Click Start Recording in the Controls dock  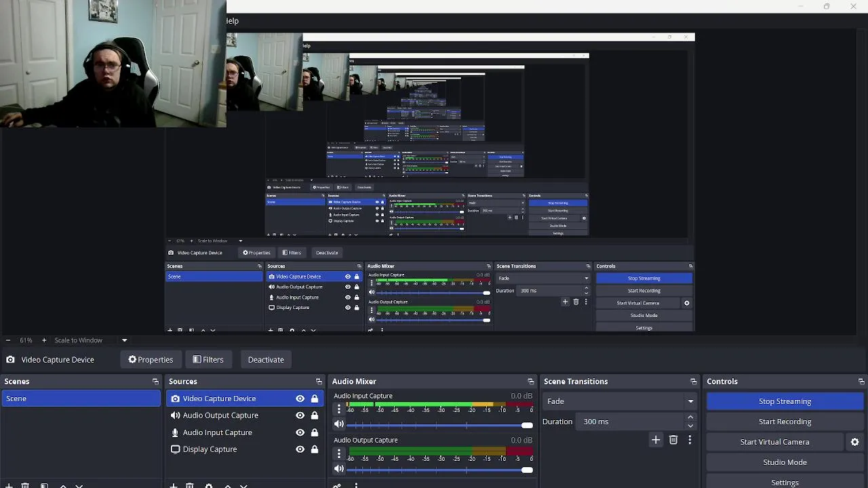785,422
